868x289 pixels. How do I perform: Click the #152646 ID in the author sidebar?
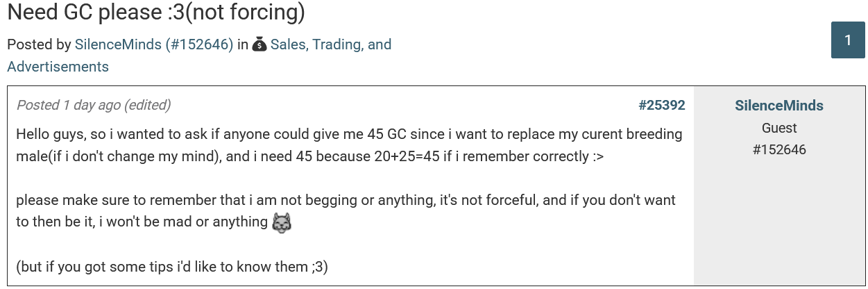pos(778,149)
